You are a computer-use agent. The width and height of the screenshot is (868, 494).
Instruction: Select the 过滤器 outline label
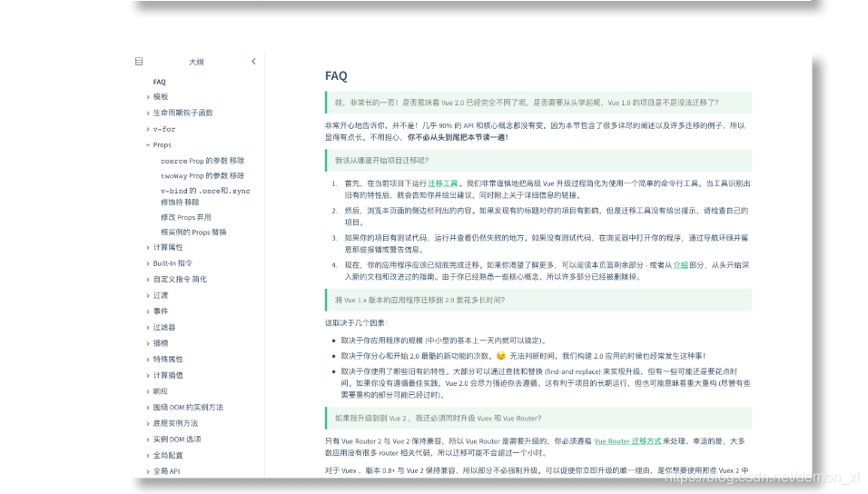[163, 328]
